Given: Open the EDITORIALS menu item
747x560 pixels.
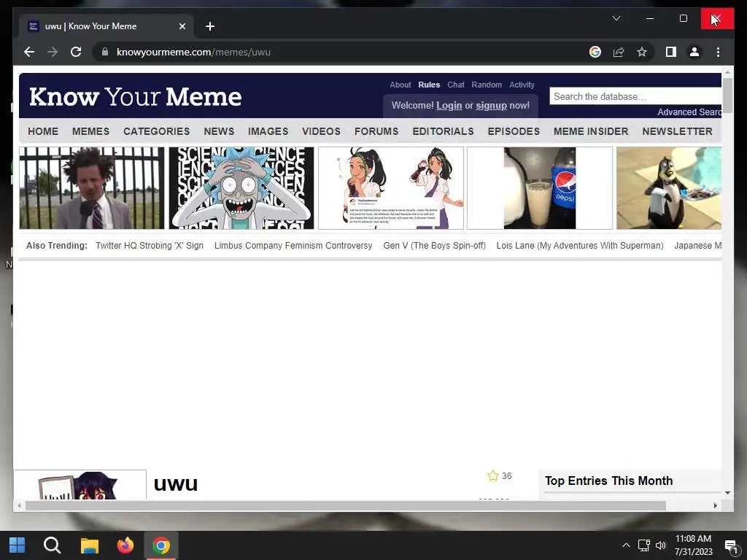Looking at the screenshot, I should coord(443,131).
